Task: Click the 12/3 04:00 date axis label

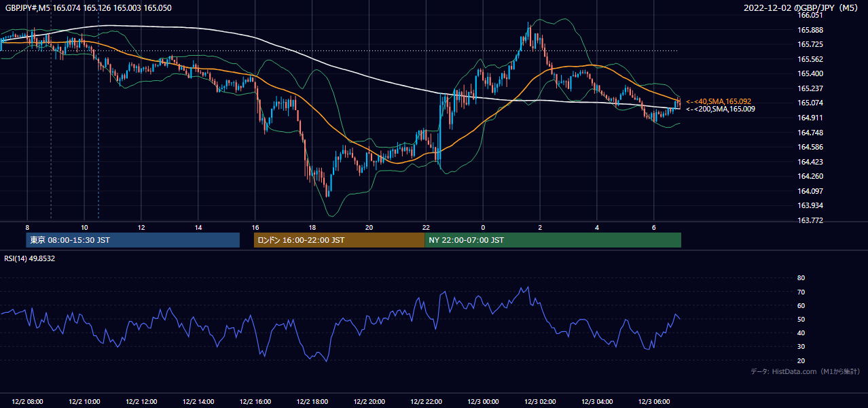Action: (x=598, y=401)
